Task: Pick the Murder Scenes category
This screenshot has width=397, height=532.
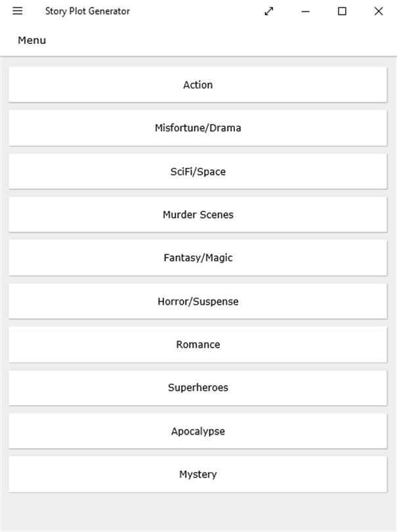Action: click(x=198, y=215)
